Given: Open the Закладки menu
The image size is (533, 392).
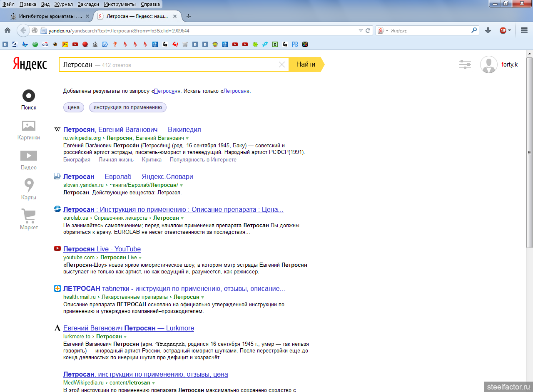Looking at the screenshot, I should pyautogui.click(x=88, y=4).
